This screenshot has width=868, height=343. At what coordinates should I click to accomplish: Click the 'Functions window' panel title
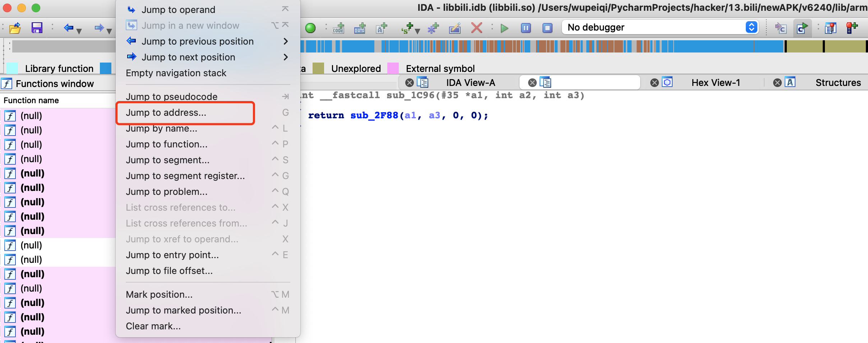55,84
